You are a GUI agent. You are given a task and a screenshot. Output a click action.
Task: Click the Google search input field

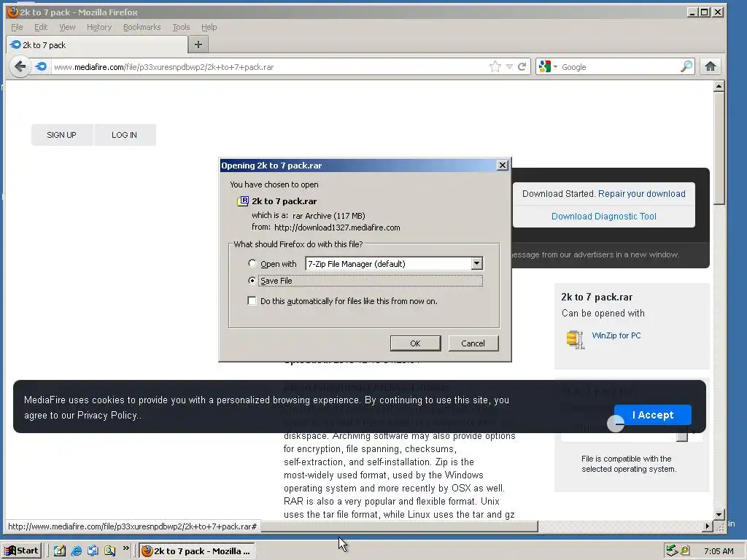tap(619, 66)
